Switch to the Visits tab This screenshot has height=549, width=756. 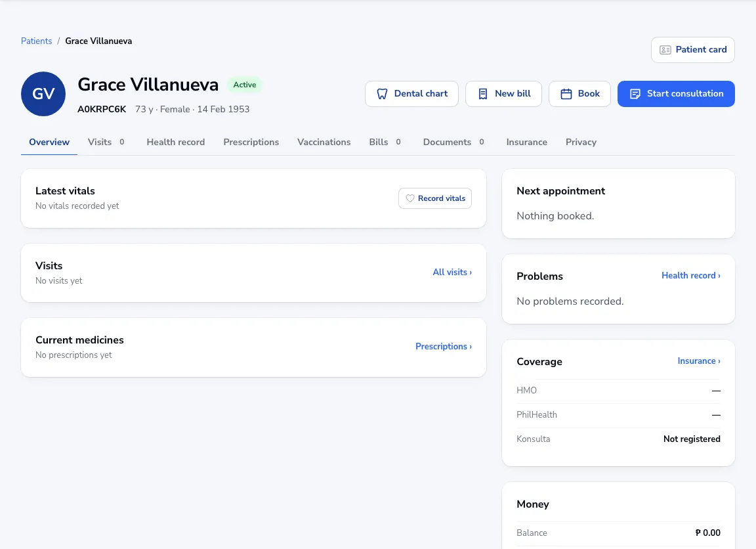106,142
